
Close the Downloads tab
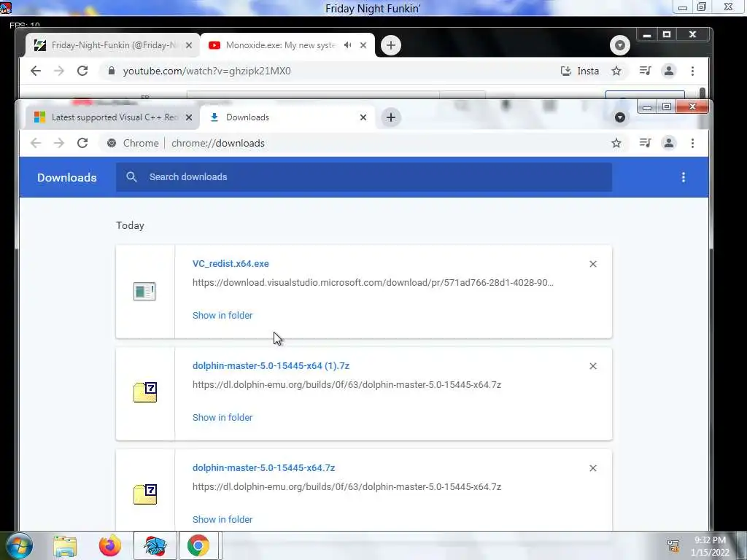[363, 117]
